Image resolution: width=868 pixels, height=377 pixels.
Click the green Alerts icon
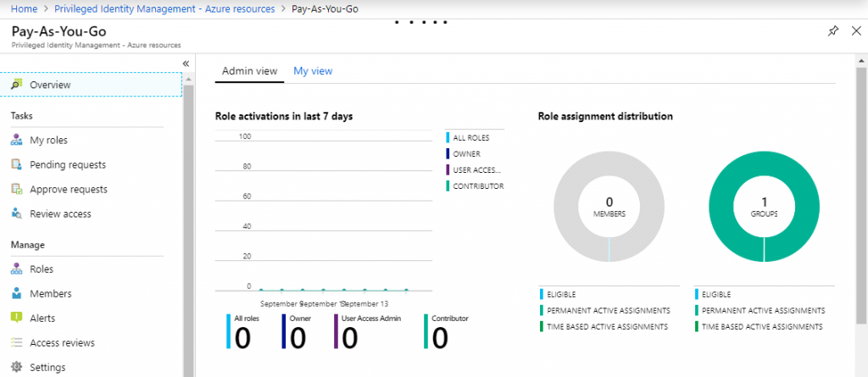click(17, 318)
